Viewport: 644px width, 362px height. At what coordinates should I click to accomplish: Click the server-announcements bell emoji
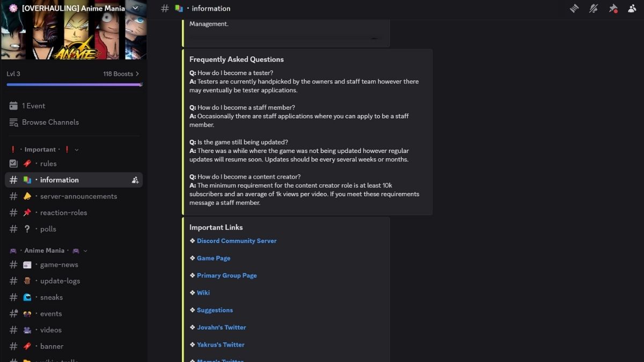(27, 196)
